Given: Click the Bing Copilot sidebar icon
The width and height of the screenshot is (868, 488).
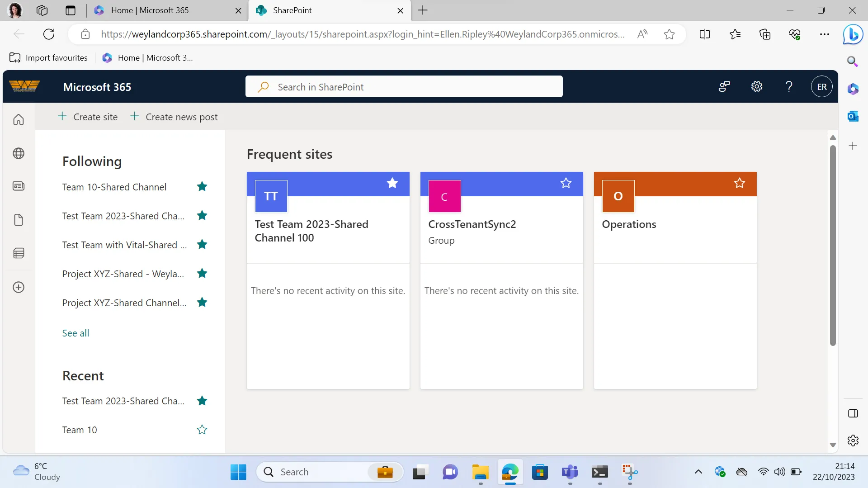Looking at the screenshot, I should coord(853,34).
